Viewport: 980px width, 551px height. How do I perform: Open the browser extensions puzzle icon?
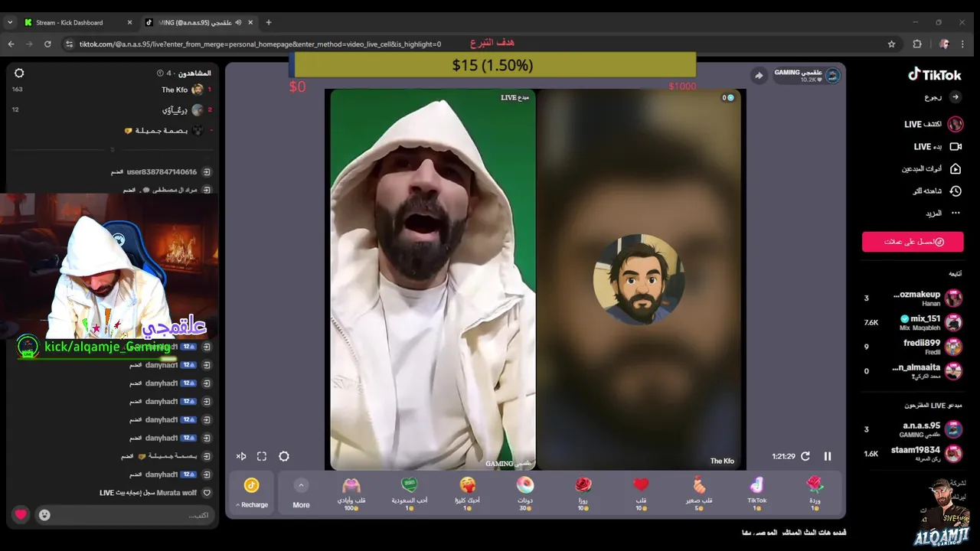pyautogui.click(x=916, y=44)
